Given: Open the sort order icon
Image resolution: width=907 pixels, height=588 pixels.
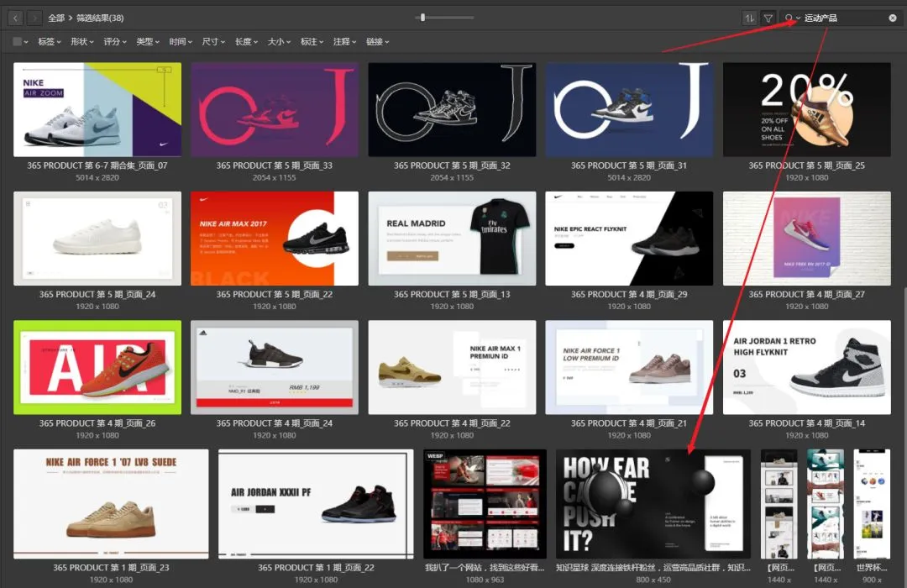Looking at the screenshot, I should 750,18.
